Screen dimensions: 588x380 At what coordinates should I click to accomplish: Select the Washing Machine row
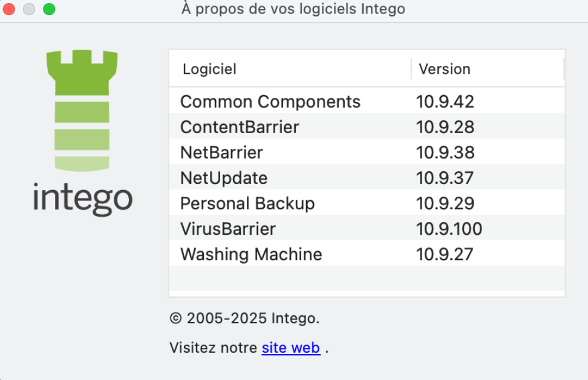(251, 254)
